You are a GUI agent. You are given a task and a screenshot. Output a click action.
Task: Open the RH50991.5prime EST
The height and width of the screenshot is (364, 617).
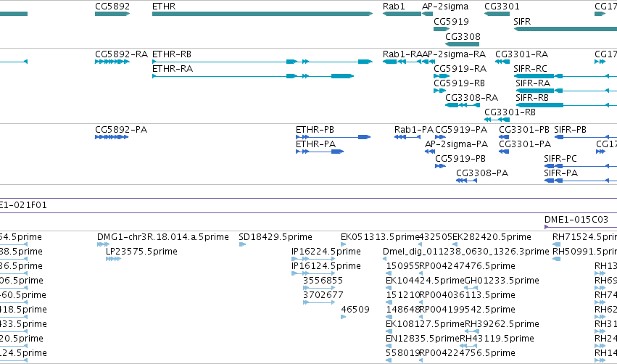click(556, 259)
